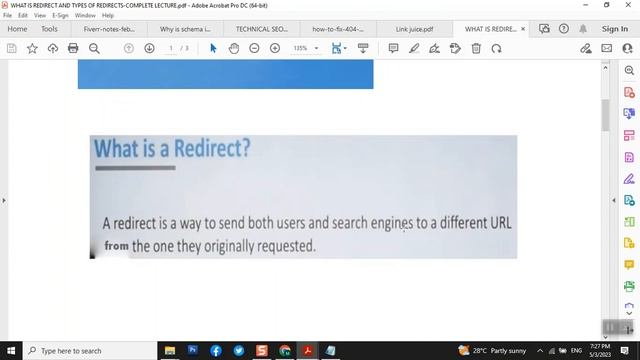This screenshot has width=640, height=360.
Task: Open the Edit menu
Action: pos(23,16)
